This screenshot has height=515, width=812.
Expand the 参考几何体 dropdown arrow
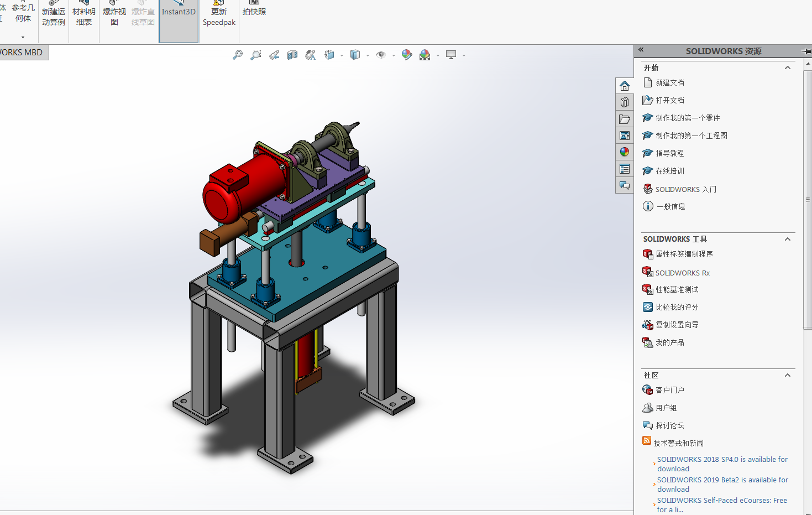[23, 37]
